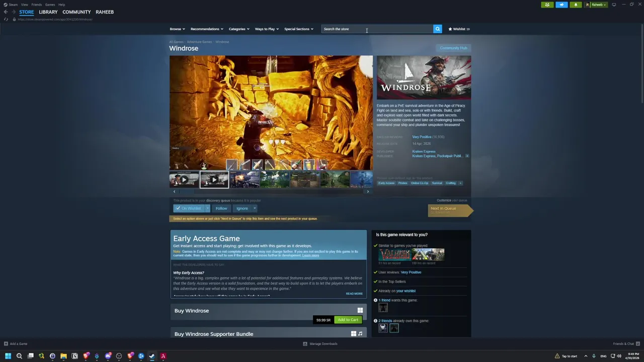Expand the Ignore options dropdown arrow
The image size is (644, 362).
(x=255, y=208)
